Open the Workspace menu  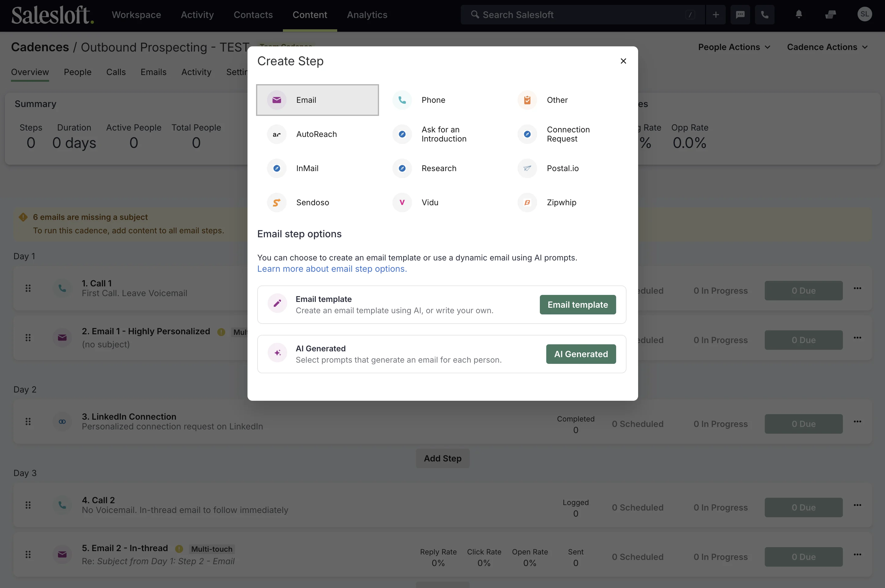click(136, 15)
